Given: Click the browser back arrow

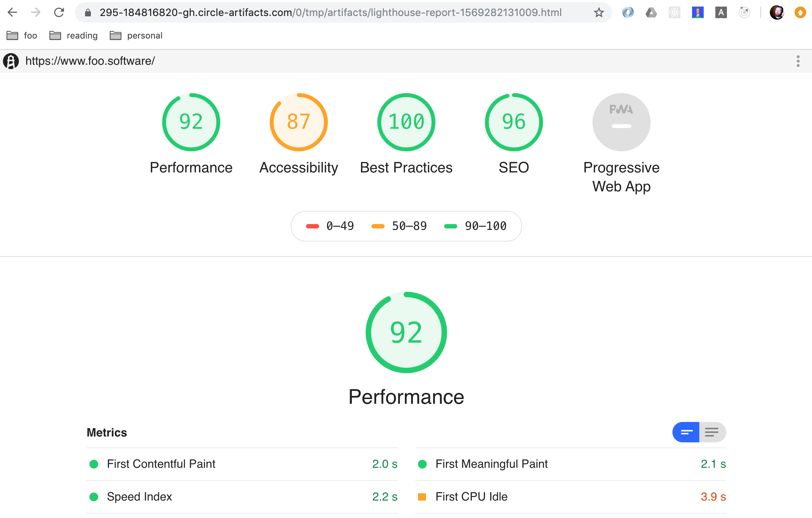Looking at the screenshot, I should 12,13.
